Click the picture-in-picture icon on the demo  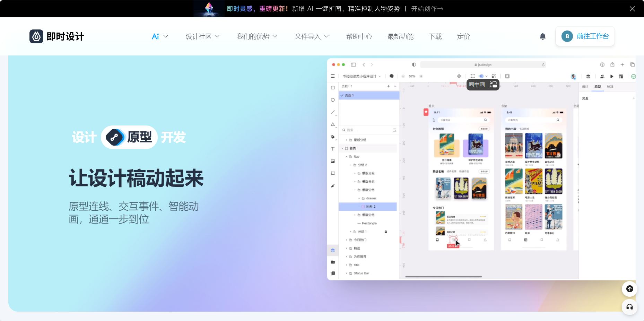(x=493, y=84)
